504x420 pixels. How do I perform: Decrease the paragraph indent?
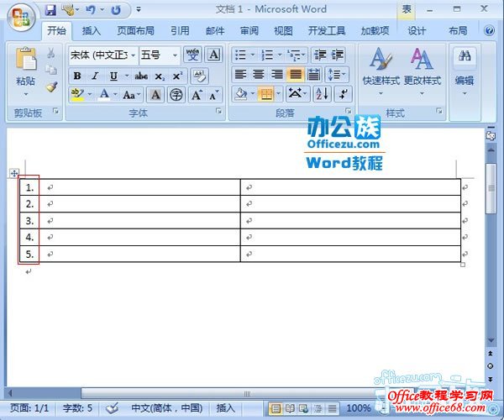pyautogui.click(x=320, y=55)
